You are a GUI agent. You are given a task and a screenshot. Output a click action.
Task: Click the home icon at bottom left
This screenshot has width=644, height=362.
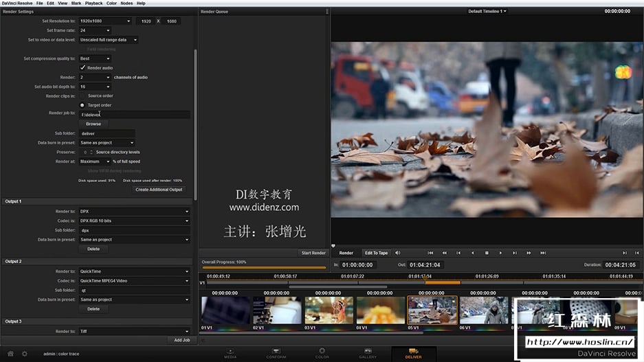click(x=11, y=353)
